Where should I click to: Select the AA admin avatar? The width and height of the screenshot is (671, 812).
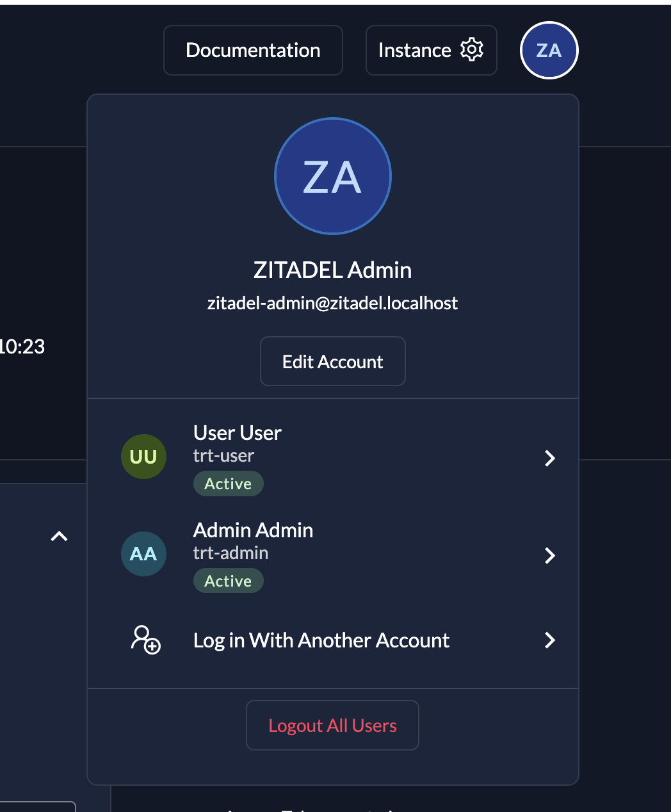point(143,554)
